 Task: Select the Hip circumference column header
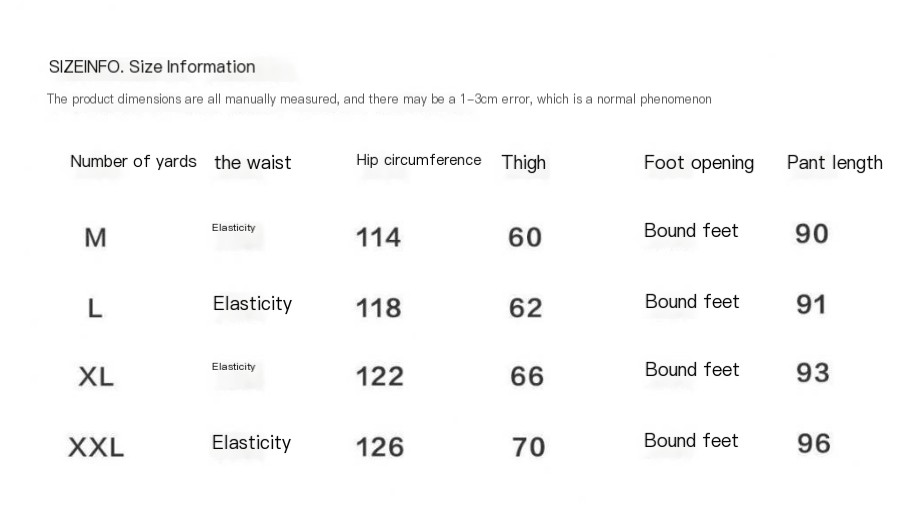[419, 160]
